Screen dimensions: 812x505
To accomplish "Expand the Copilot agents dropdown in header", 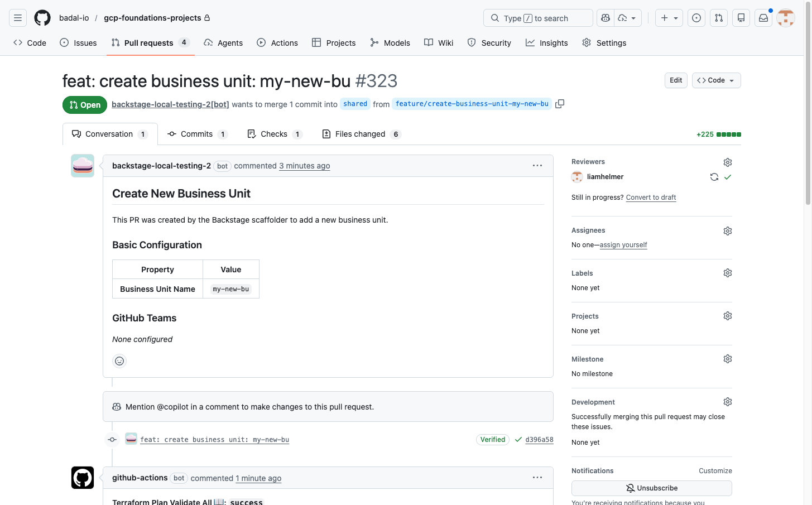I will pos(628,18).
